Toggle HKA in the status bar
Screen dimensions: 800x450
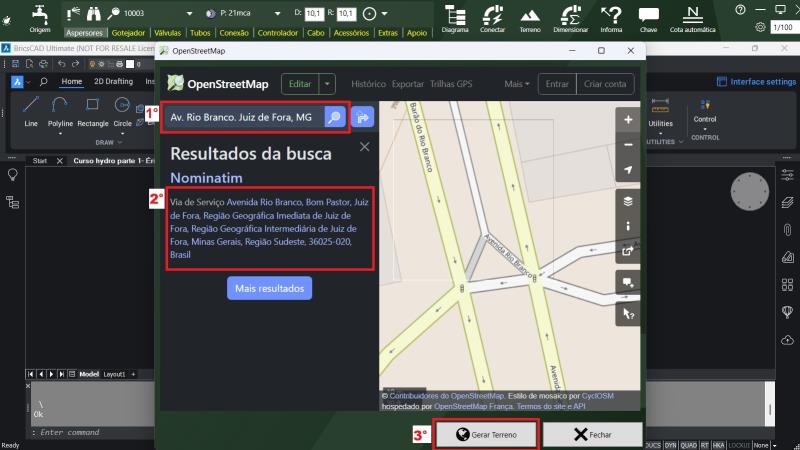(x=718, y=445)
